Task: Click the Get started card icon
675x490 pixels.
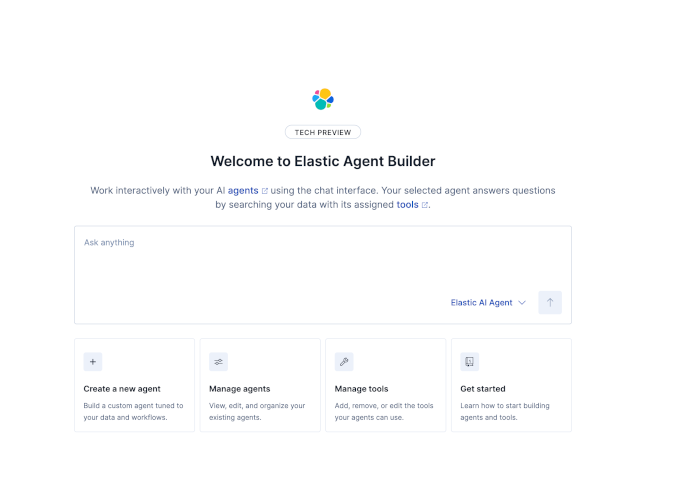Action: click(x=469, y=362)
